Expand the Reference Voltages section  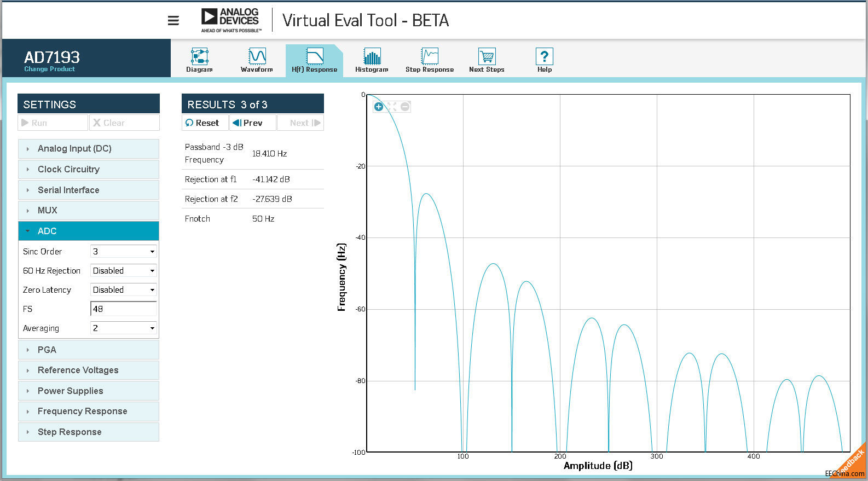click(89, 370)
